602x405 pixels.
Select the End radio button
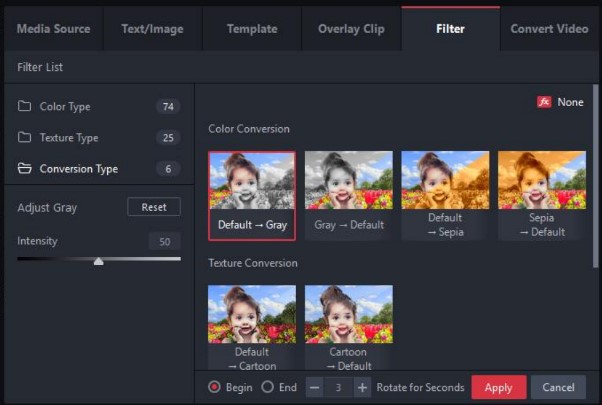[267, 387]
